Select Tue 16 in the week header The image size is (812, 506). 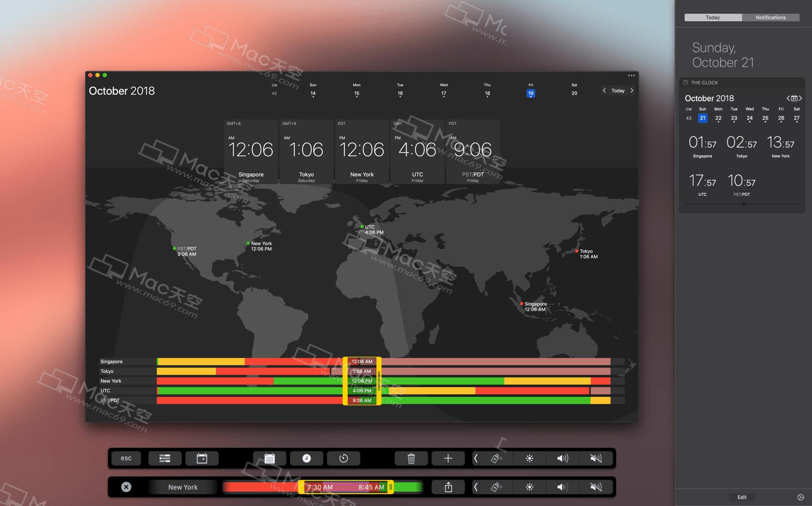400,90
